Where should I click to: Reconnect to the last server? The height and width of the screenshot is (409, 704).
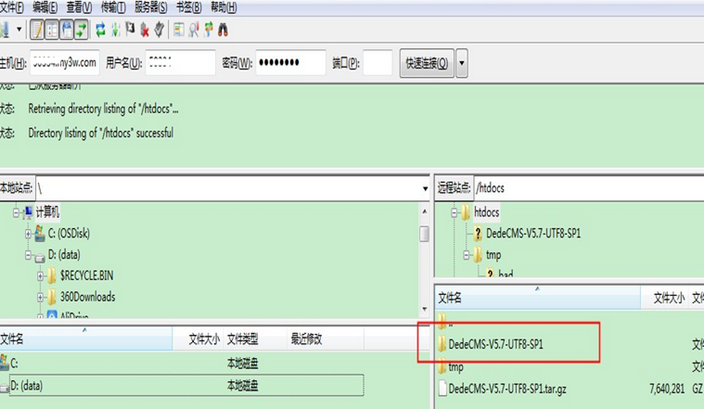tap(159, 30)
